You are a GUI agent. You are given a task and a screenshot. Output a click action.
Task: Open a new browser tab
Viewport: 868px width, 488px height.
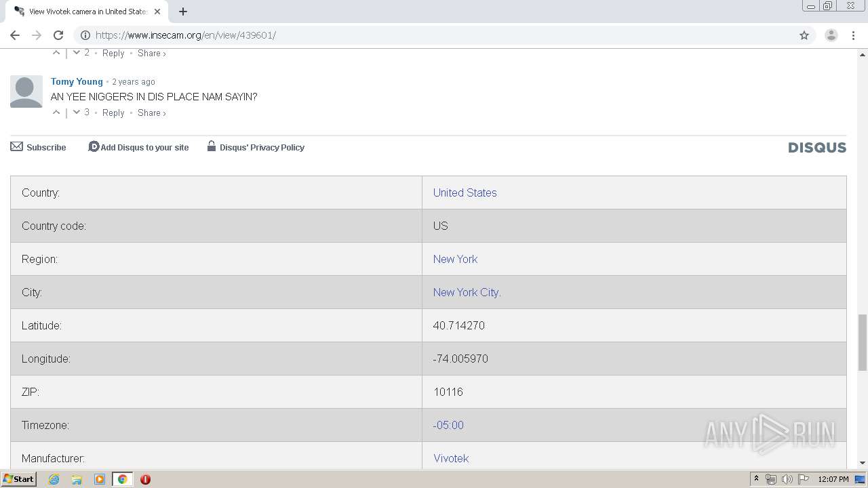[183, 12]
